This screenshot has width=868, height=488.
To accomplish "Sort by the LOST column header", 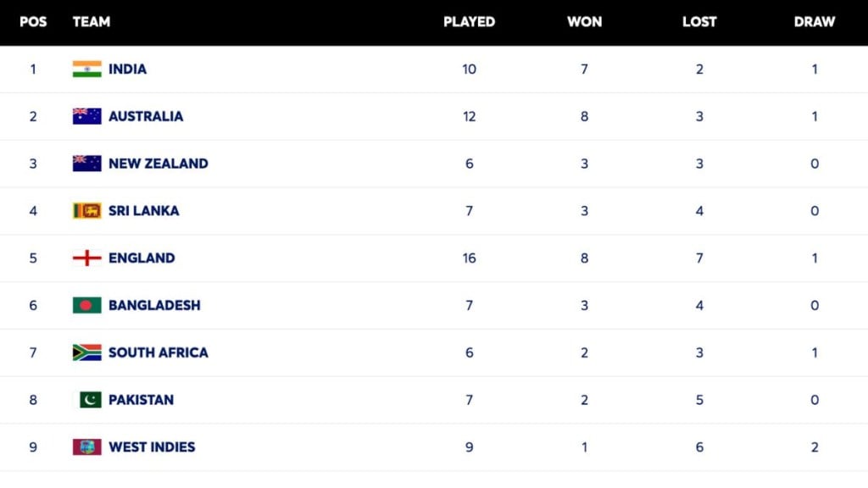I will click(699, 22).
